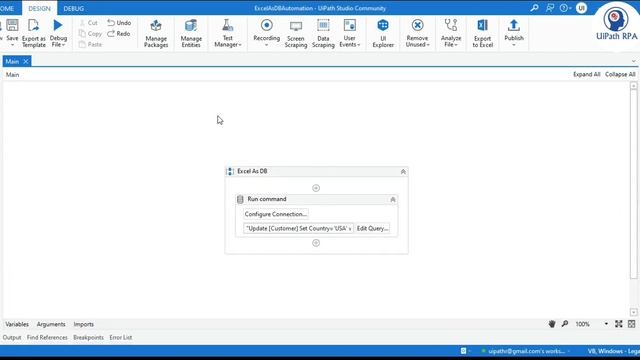
Task: Open the feedback icon in title bar
Action: coord(550,8)
